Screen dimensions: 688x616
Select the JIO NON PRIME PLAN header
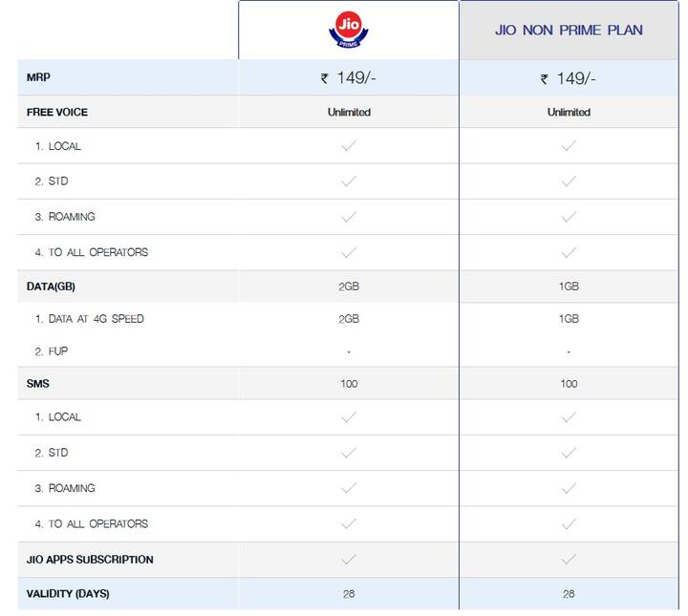(x=569, y=31)
